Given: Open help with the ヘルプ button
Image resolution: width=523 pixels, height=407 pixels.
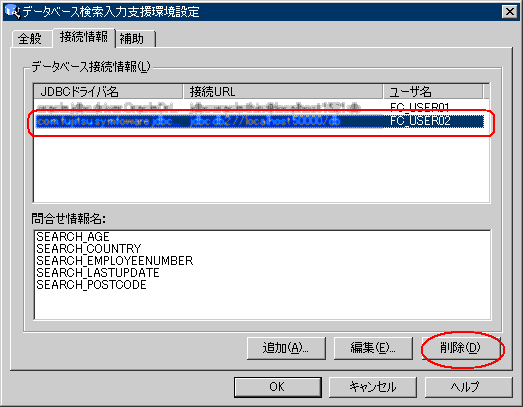Looking at the screenshot, I should (468, 387).
